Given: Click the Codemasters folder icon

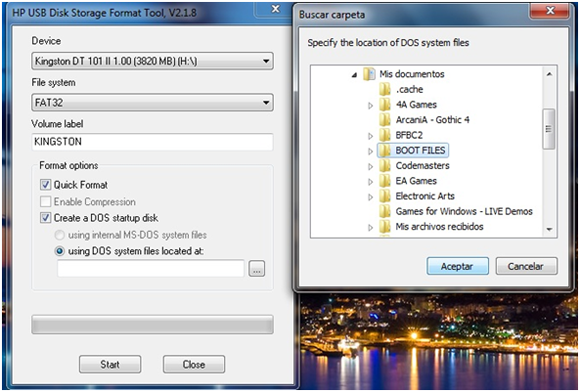Looking at the screenshot, I should (x=385, y=166).
